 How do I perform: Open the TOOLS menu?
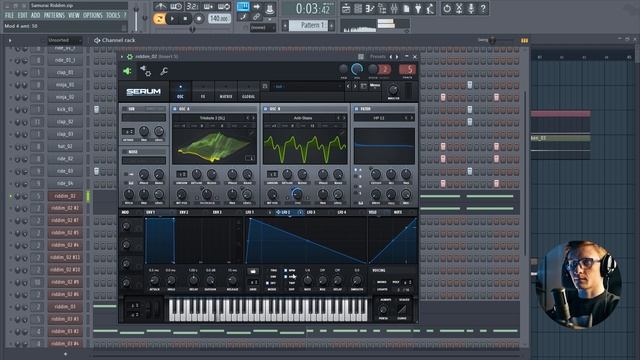click(x=113, y=15)
